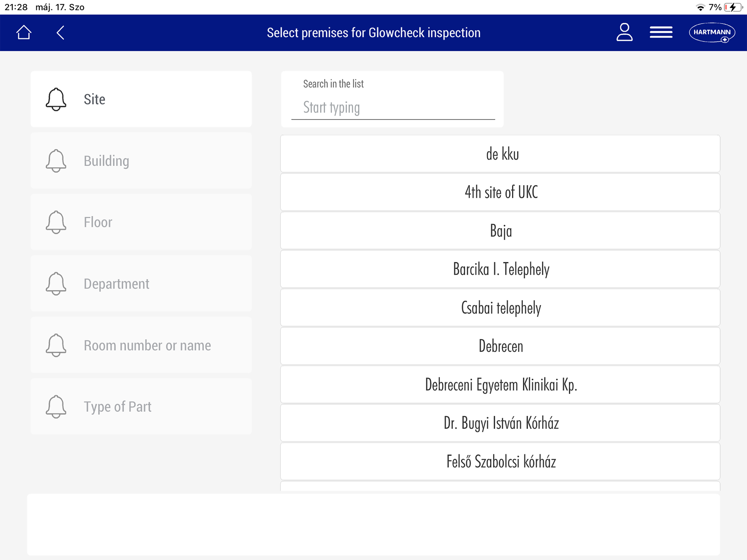
Task: Pick Felső Szabolcsi kórház
Action: pos(500,462)
